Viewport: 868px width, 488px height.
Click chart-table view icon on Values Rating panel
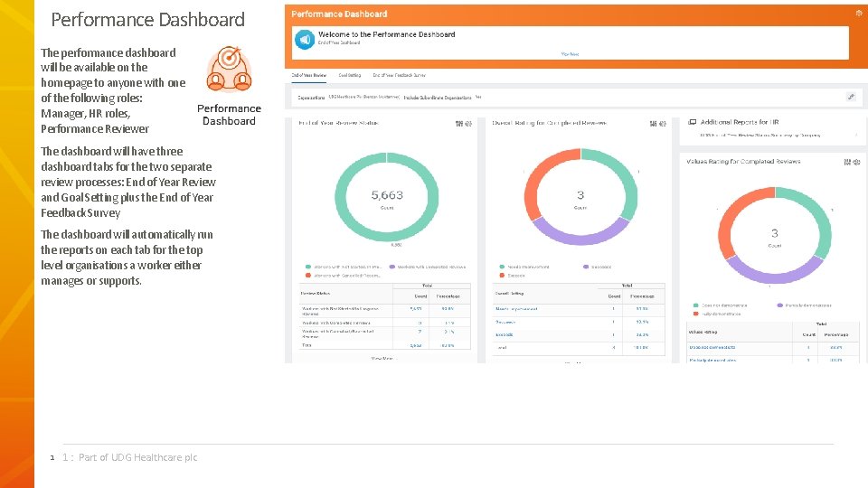(x=847, y=162)
